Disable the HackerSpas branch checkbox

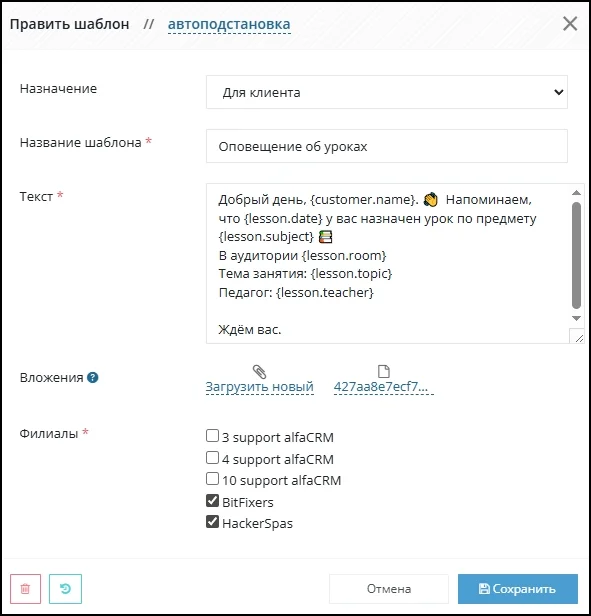tap(212, 522)
